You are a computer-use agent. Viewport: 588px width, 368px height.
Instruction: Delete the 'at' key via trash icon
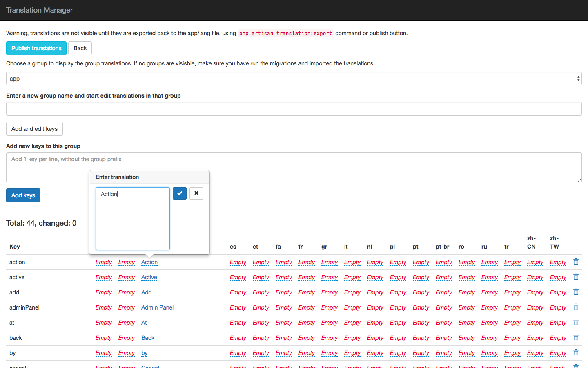(x=576, y=322)
